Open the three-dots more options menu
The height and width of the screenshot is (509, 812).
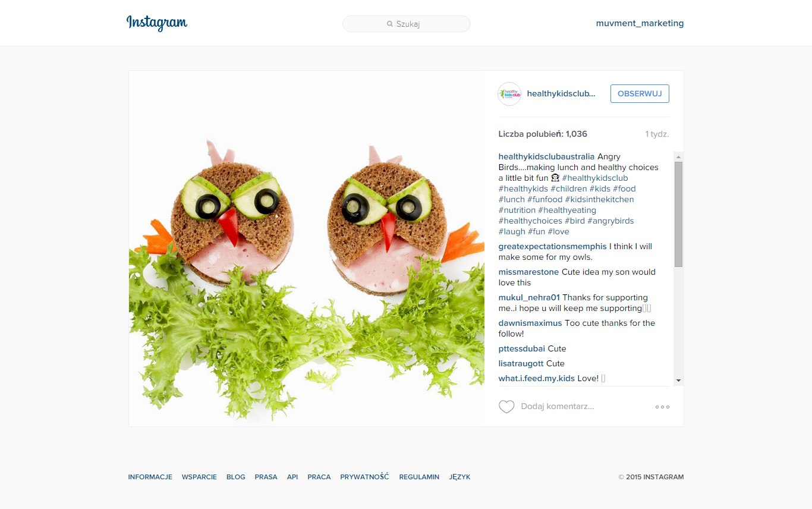pyautogui.click(x=662, y=407)
